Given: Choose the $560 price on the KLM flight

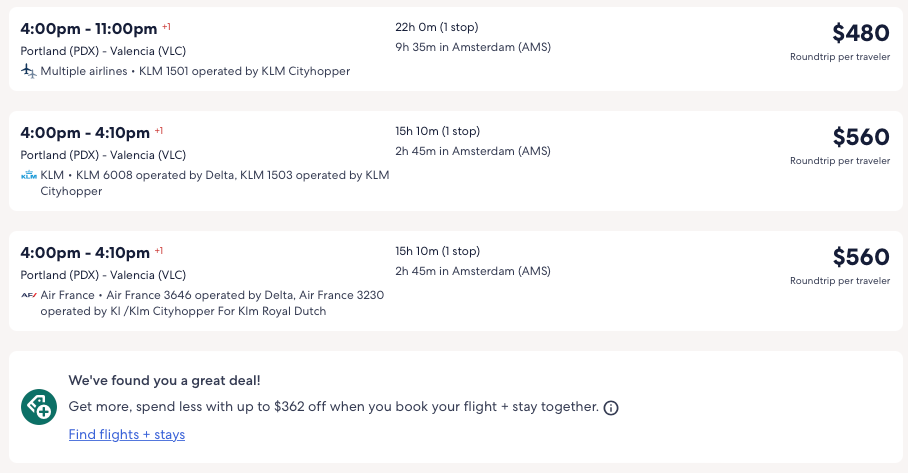Looking at the screenshot, I should [860, 137].
